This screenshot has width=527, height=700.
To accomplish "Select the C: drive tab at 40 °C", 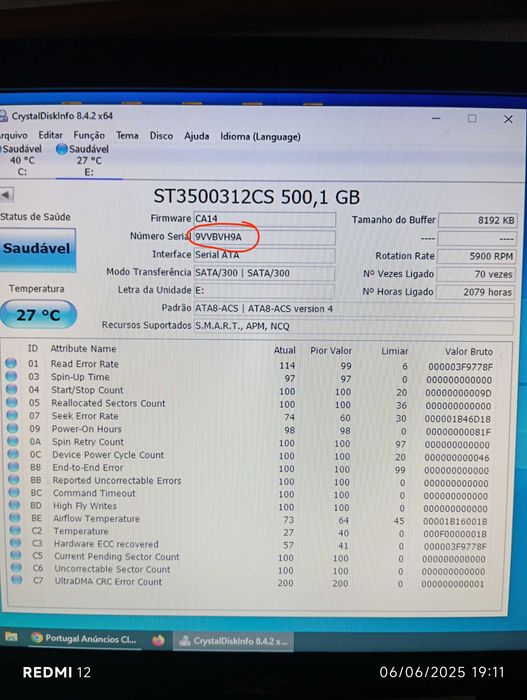I will pos(21,160).
